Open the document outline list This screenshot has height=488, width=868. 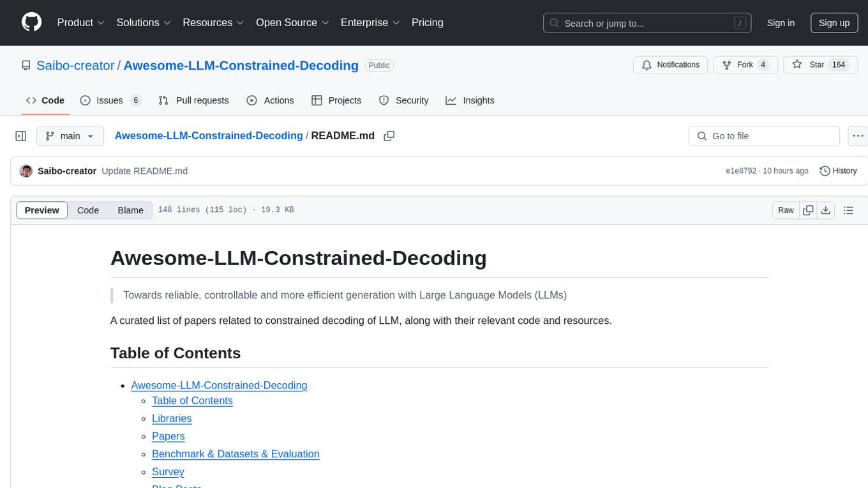coord(848,210)
